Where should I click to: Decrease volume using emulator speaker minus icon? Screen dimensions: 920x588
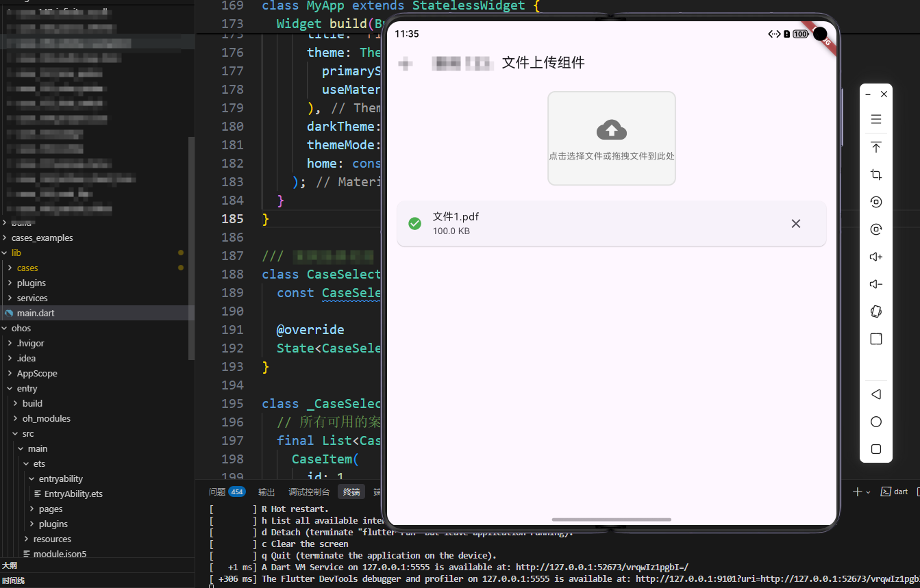(876, 284)
